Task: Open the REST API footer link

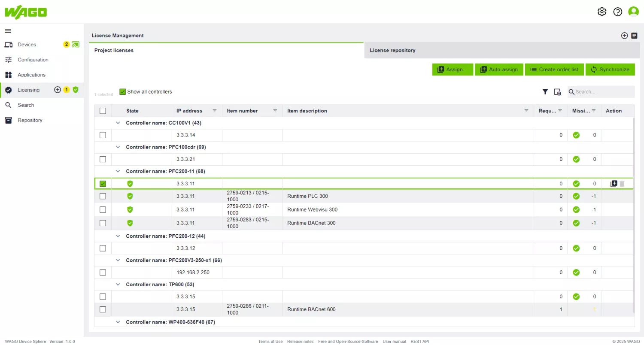Action: coord(419,342)
